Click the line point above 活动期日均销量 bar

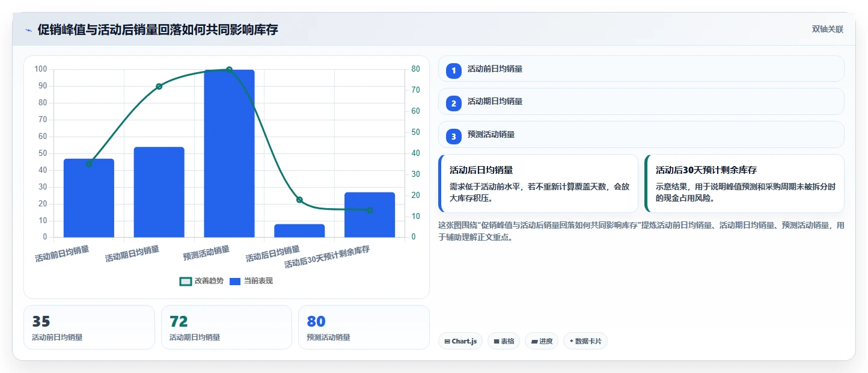159,87
